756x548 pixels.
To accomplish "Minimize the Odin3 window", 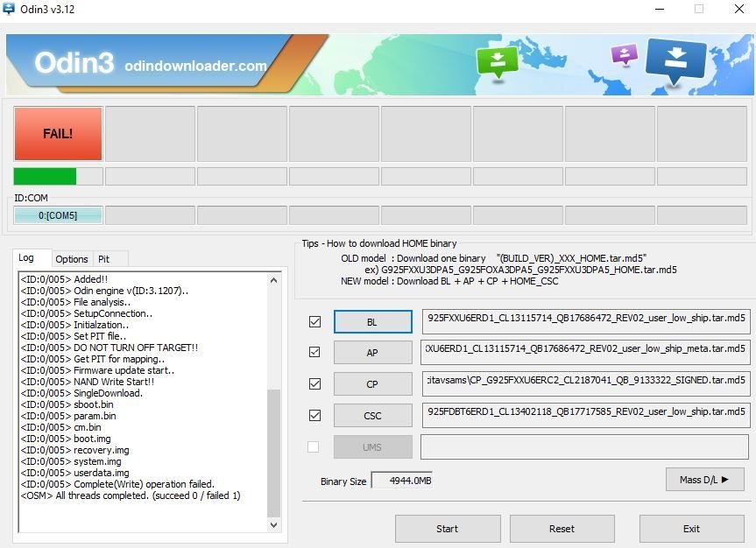I will coord(660,9).
